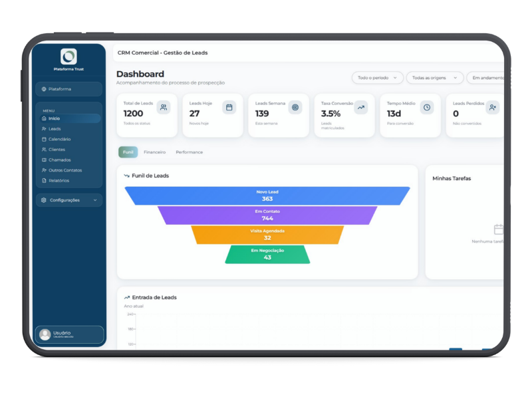
Task: Open the Todo o período dropdown
Action: [377, 78]
